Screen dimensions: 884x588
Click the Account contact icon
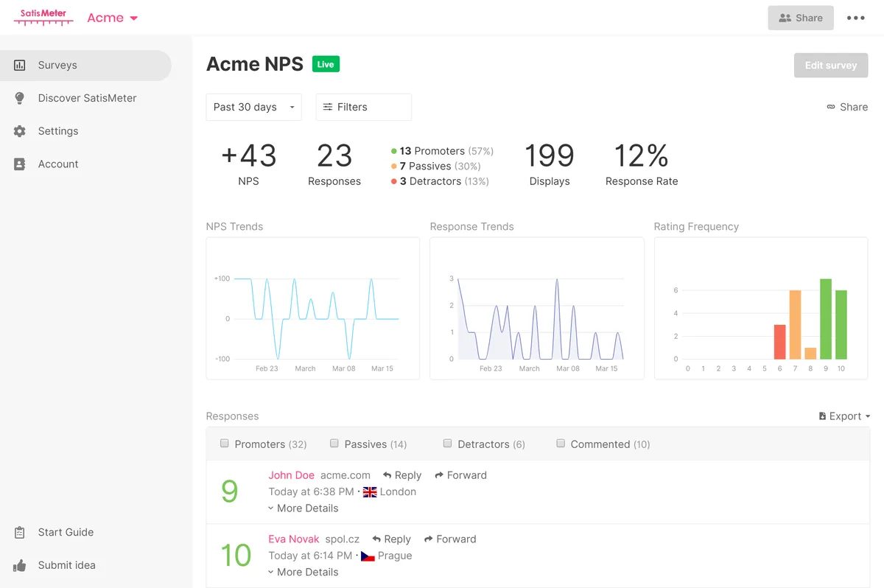click(20, 164)
